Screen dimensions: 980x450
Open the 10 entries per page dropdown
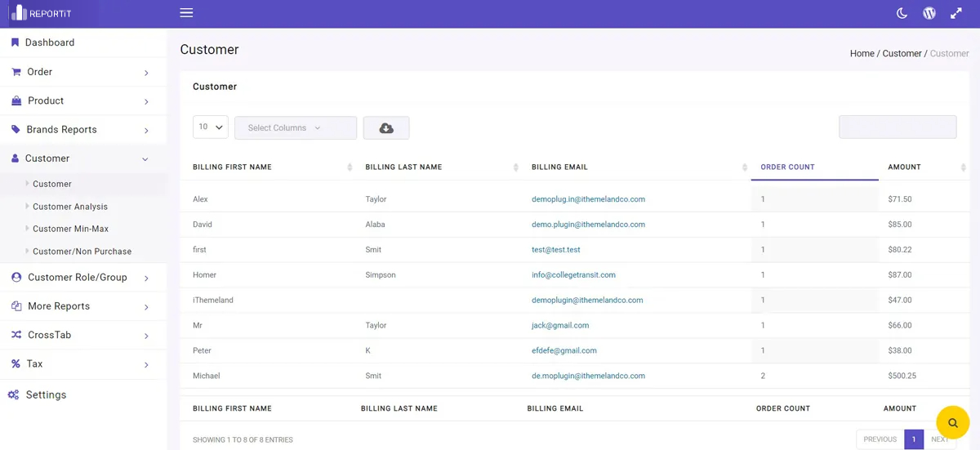tap(211, 127)
